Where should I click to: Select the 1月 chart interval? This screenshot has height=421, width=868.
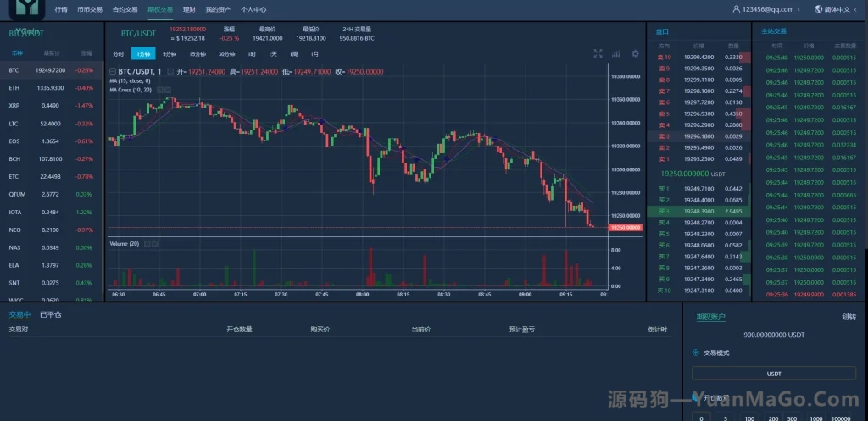(x=314, y=54)
